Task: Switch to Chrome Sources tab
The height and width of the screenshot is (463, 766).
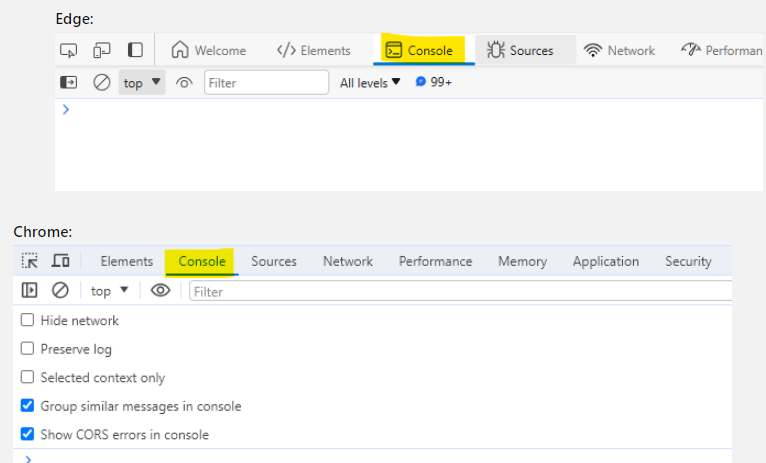Action: point(274,261)
